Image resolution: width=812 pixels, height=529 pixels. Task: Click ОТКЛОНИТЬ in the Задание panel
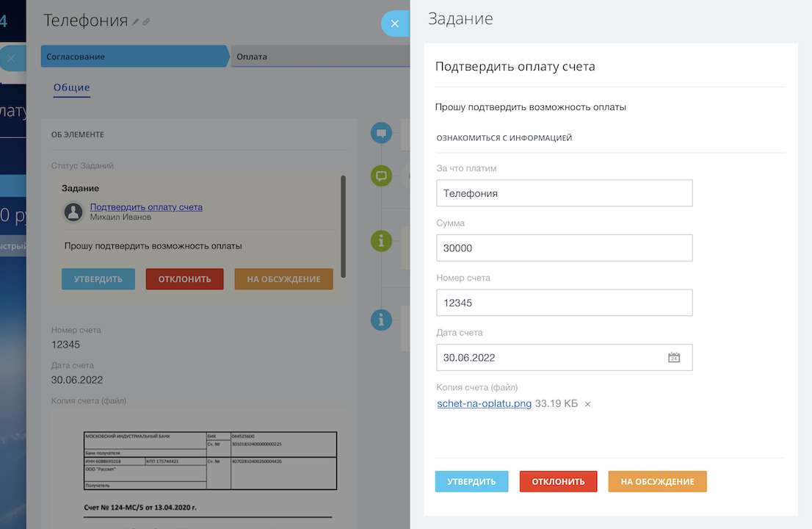coord(558,481)
